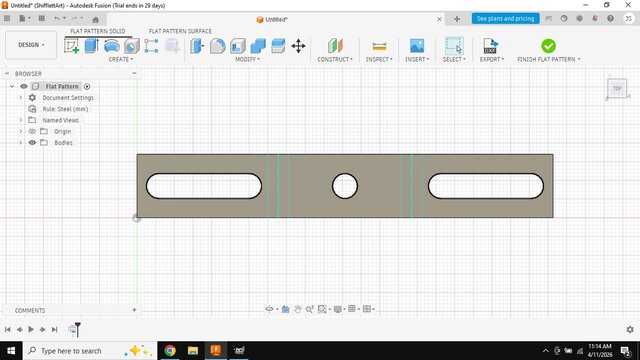The height and width of the screenshot is (360, 640).
Task: Click the Undo arrow
Action: click(57, 18)
